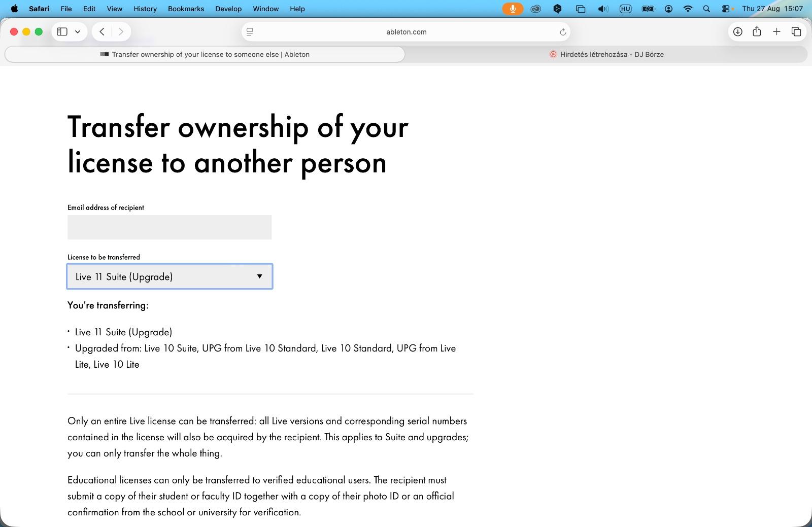The width and height of the screenshot is (812, 527).
Task: Click the 'Upgraded from: Live 10 Suite' bullet
Action: [265, 356]
